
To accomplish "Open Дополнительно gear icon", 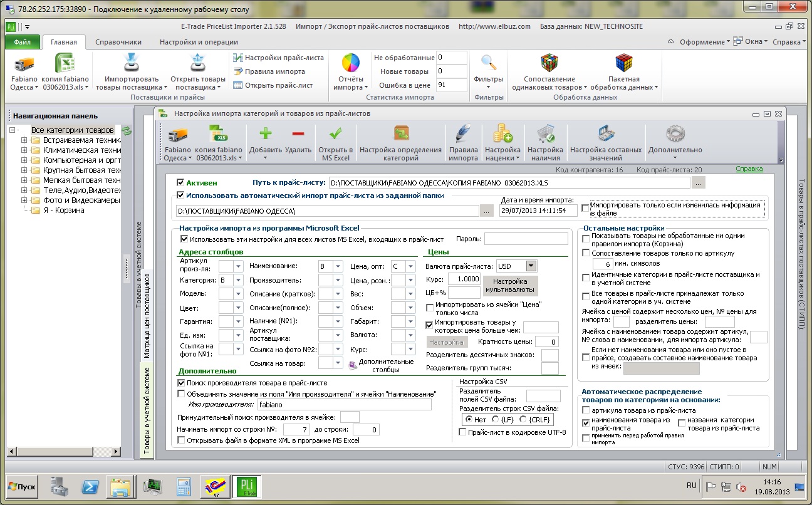I will tap(675, 134).
